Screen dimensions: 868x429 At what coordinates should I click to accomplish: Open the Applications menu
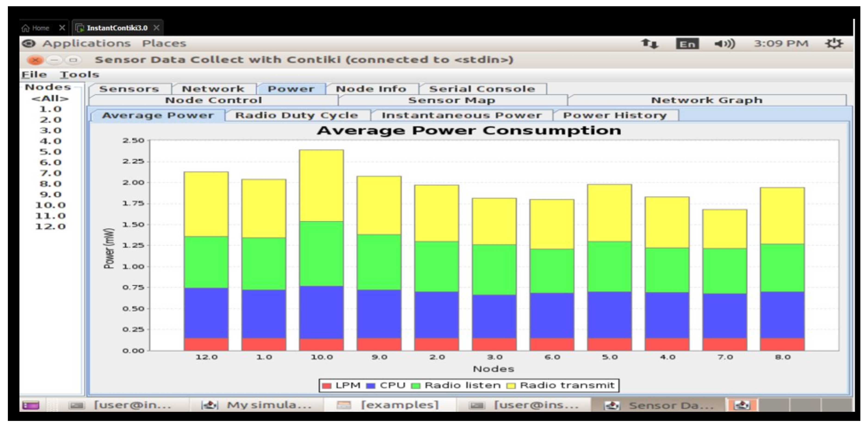click(86, 43)
